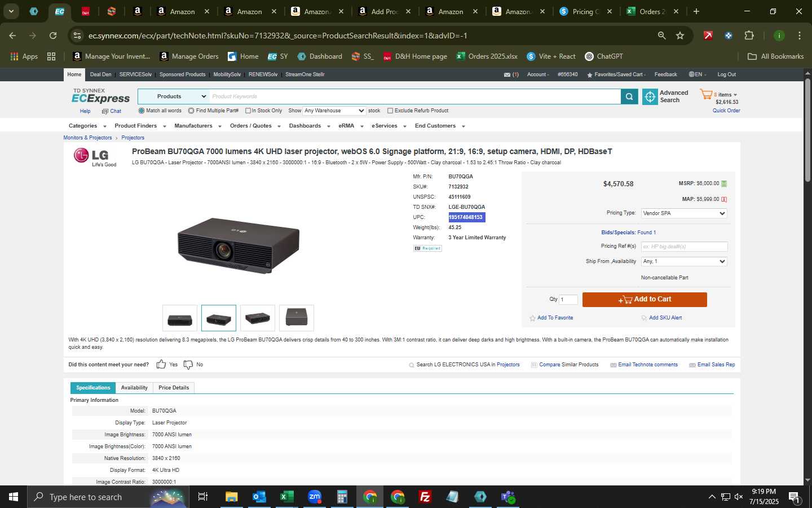
Task: Click the browser zoom magnifier icon
Action: (x=661, y=36)
